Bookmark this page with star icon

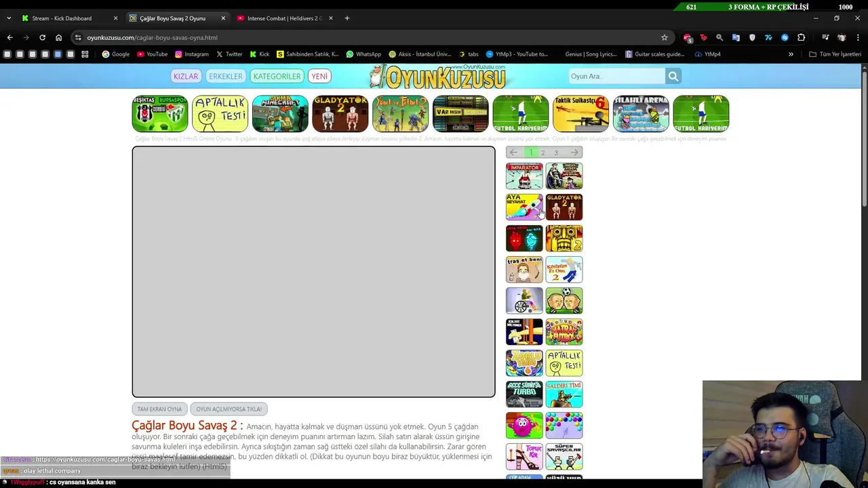point(665,37)
